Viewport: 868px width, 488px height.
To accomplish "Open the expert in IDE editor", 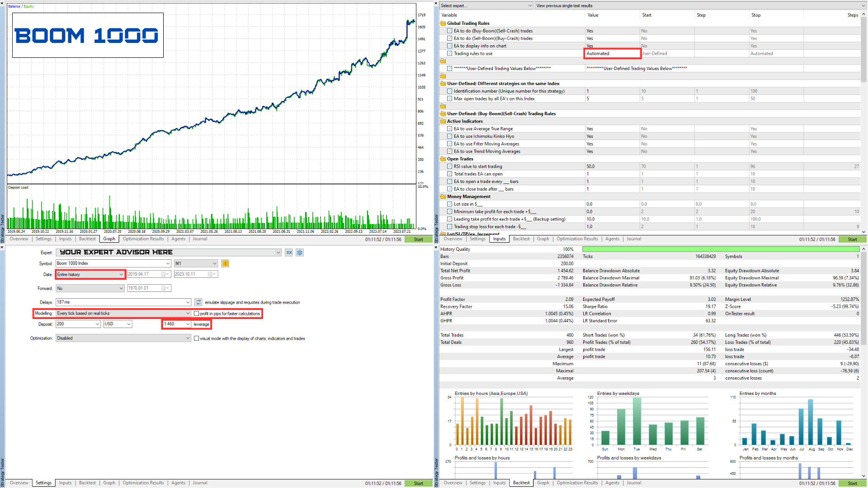I will tap(289, 253).
